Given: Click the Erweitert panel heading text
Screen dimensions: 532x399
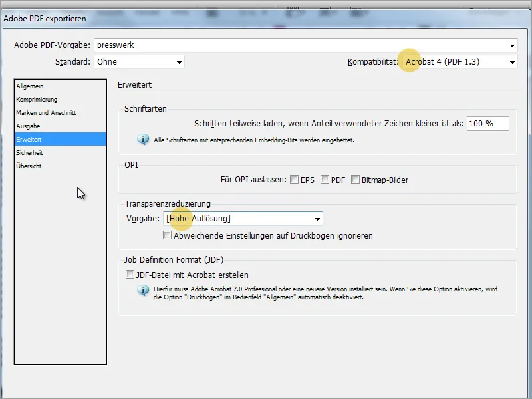Looking at the screenshot, I should (135, 85).
